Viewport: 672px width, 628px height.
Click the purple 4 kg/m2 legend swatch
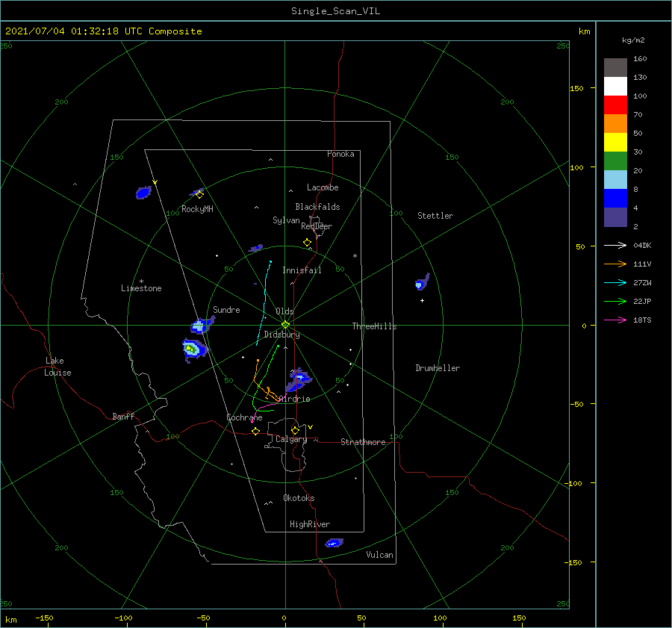coord(615,217)
